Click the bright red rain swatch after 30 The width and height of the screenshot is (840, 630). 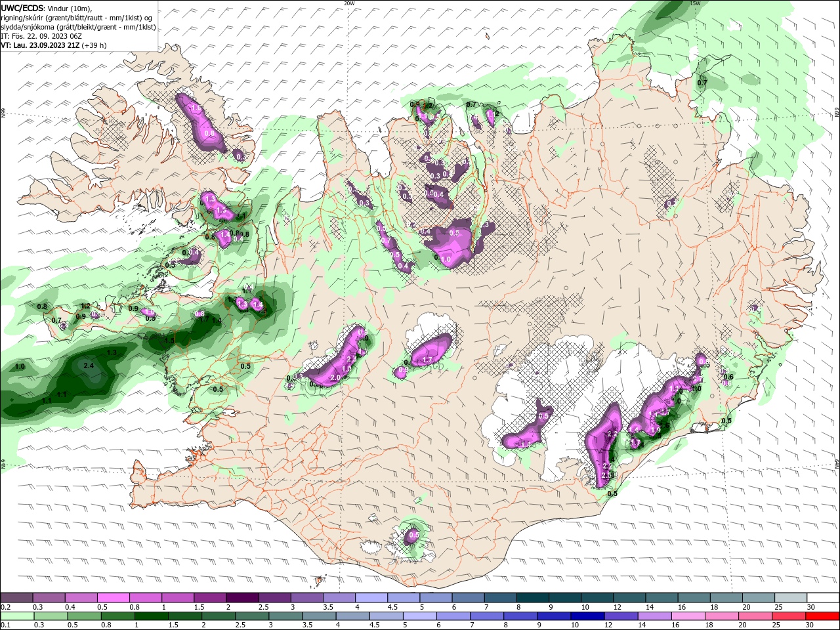click(x=824, y=616)
